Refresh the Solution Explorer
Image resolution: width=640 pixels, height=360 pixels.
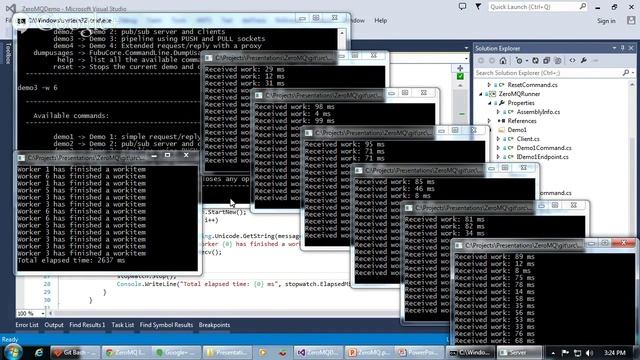tap(535, 60)
